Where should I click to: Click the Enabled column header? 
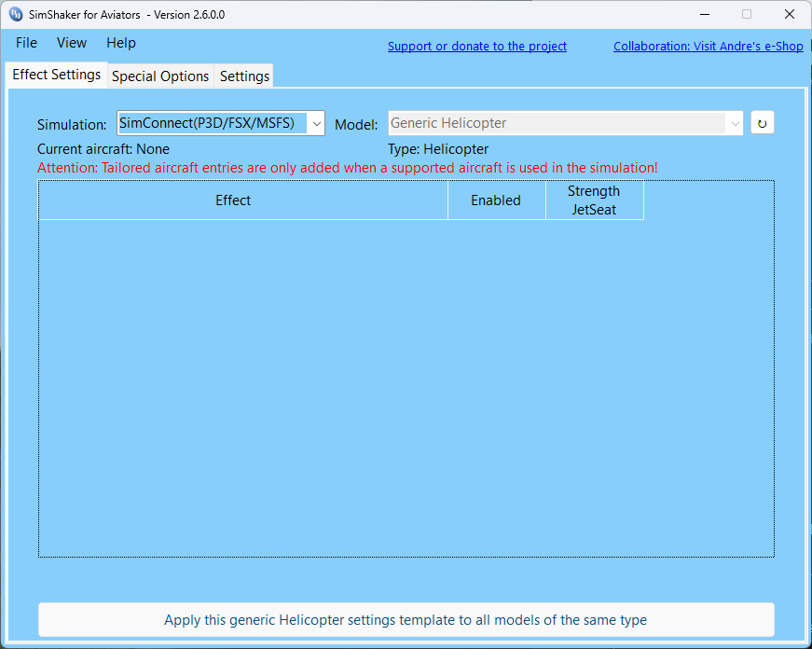(x=496, y=200)
